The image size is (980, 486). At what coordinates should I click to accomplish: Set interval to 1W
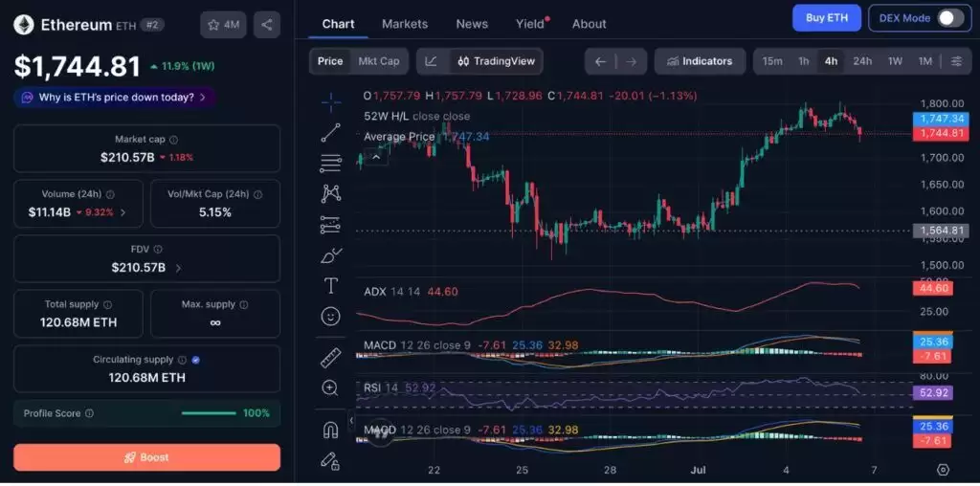tap(896, 61)
